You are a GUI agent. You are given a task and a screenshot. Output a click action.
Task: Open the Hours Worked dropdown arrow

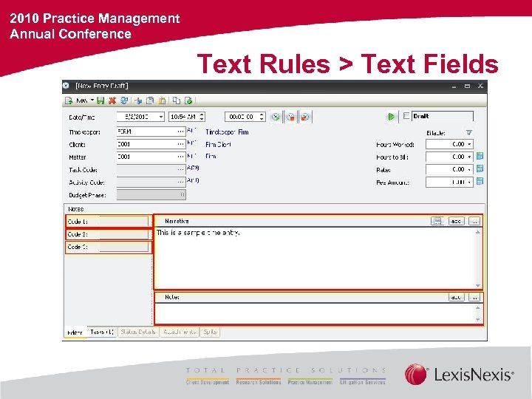pyautogui.click(x=469, y=144)
